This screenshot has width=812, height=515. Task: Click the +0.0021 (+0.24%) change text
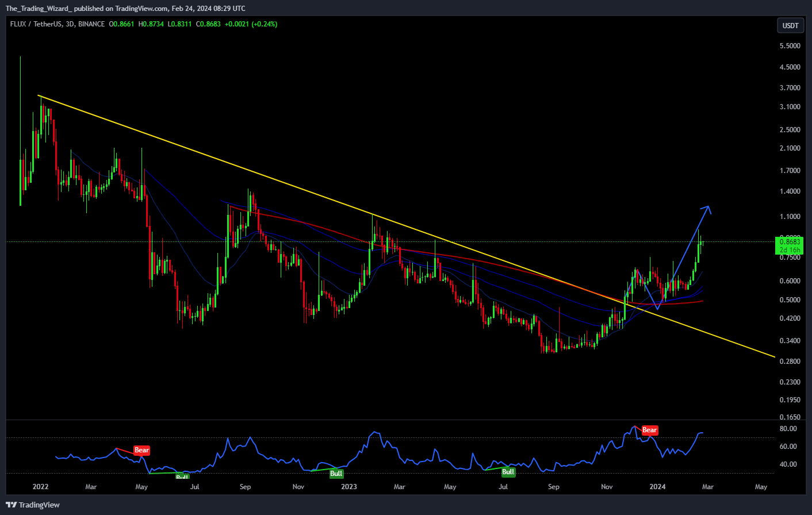pos(251,24)
